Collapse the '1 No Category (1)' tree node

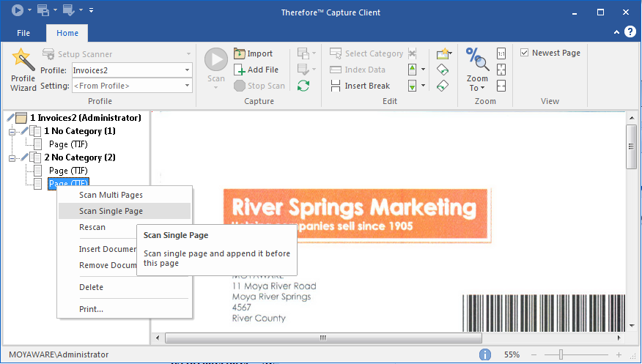point(12,131)
